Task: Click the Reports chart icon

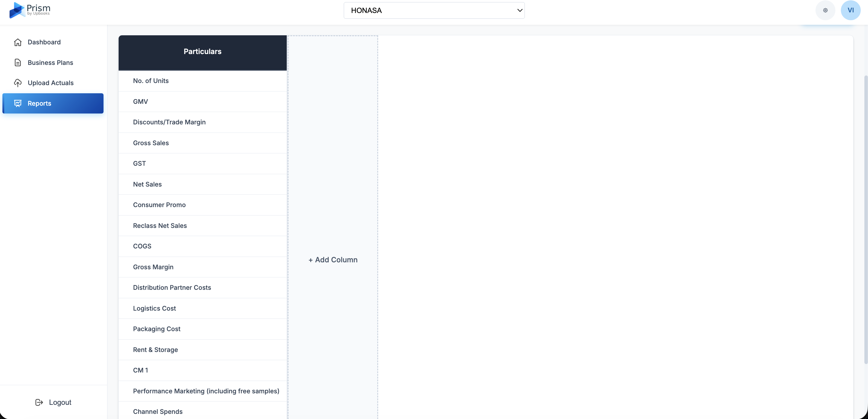Action: click(x=18, y=104)
